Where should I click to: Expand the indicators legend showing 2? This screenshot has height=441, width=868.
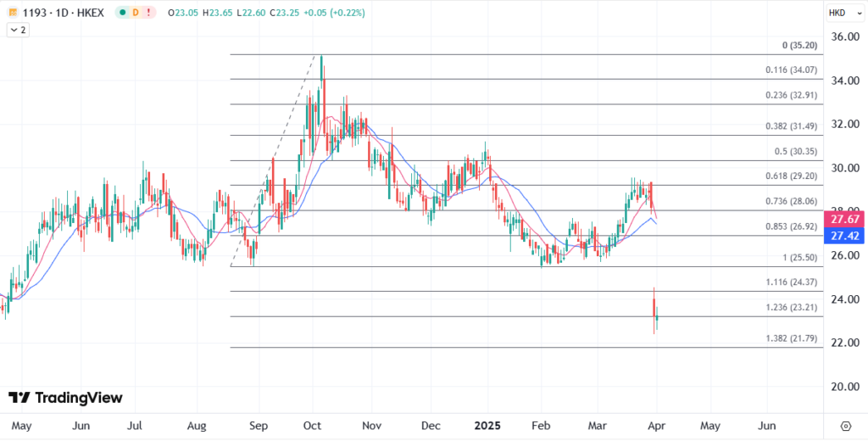pyautogui.click(x=18, y=30)
